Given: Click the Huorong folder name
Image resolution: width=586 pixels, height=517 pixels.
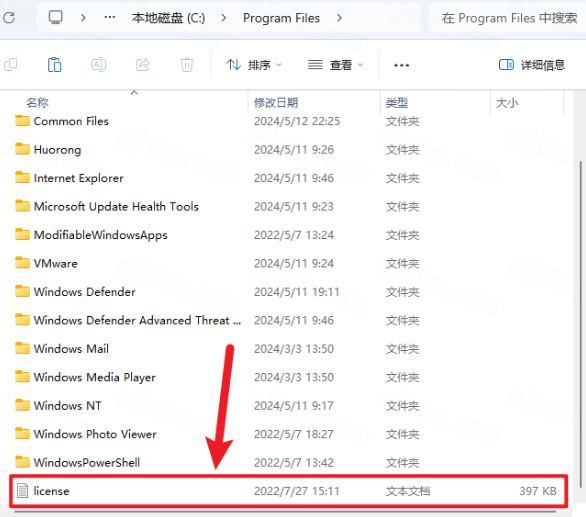Looking at the screenshot, I should click(x=57, y=150).
